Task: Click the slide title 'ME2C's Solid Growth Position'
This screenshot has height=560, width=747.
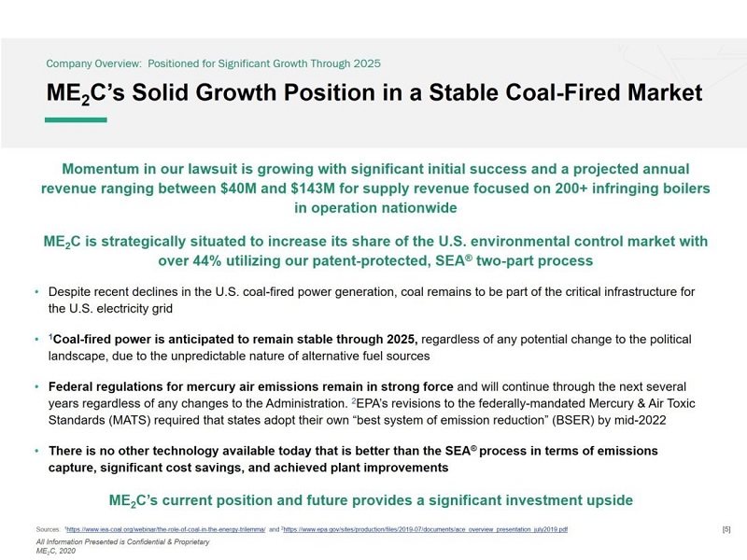Action: (x=373, y=94)
